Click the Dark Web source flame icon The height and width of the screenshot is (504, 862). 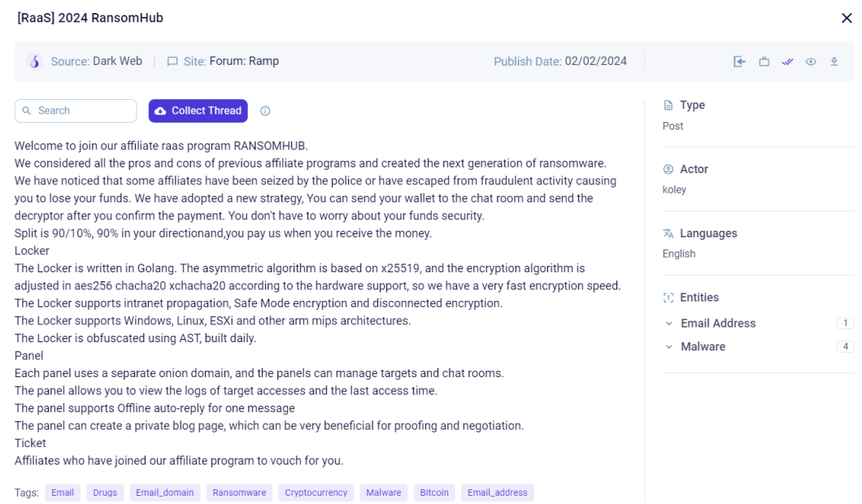tap(35, 62)
